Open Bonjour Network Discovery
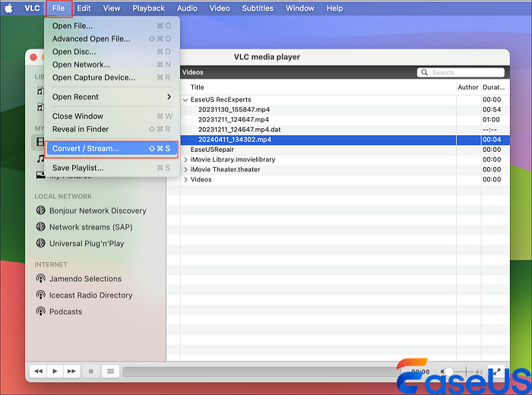 click(98, 210)
